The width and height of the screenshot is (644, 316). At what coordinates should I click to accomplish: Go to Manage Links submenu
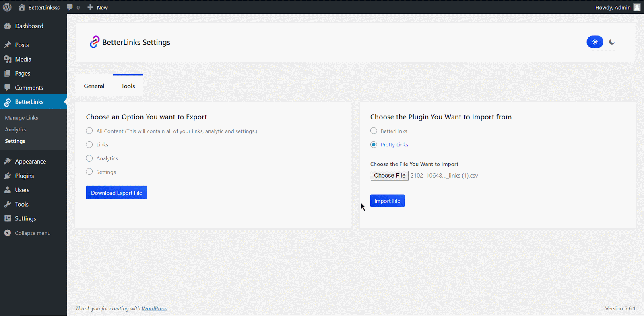22,118
